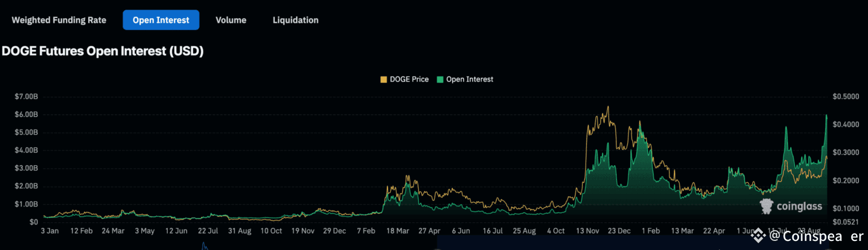868x250 pixels.
Task: Click the $7.00B y-axis label
Action: [x=26, y=97]
